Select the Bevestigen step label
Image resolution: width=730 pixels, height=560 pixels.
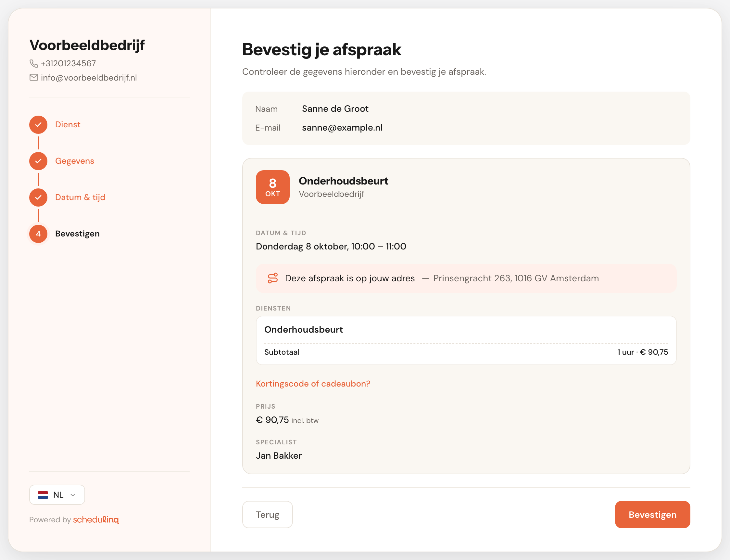(77, 234)
